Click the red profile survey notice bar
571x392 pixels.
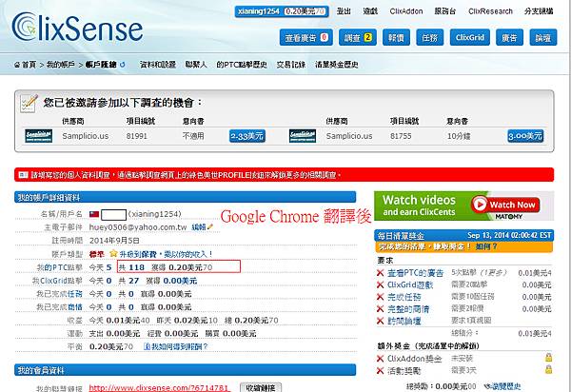pyautogui.click(x=284, y=175)
